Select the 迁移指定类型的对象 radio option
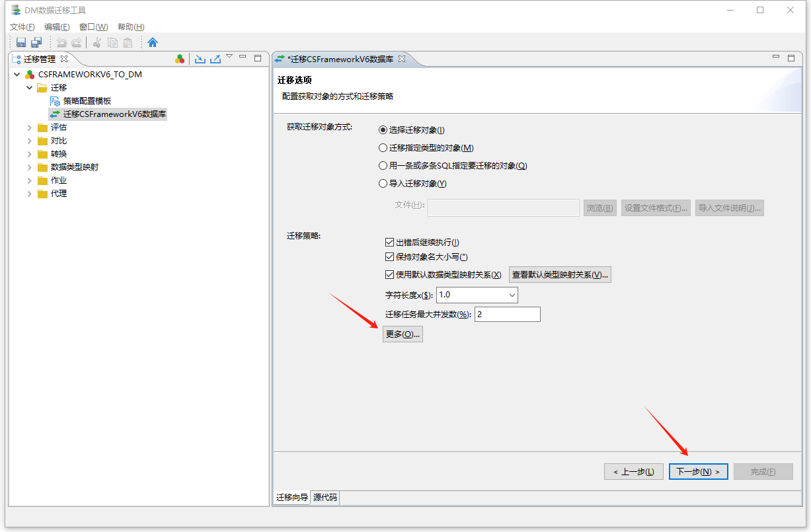 point(383,148)
